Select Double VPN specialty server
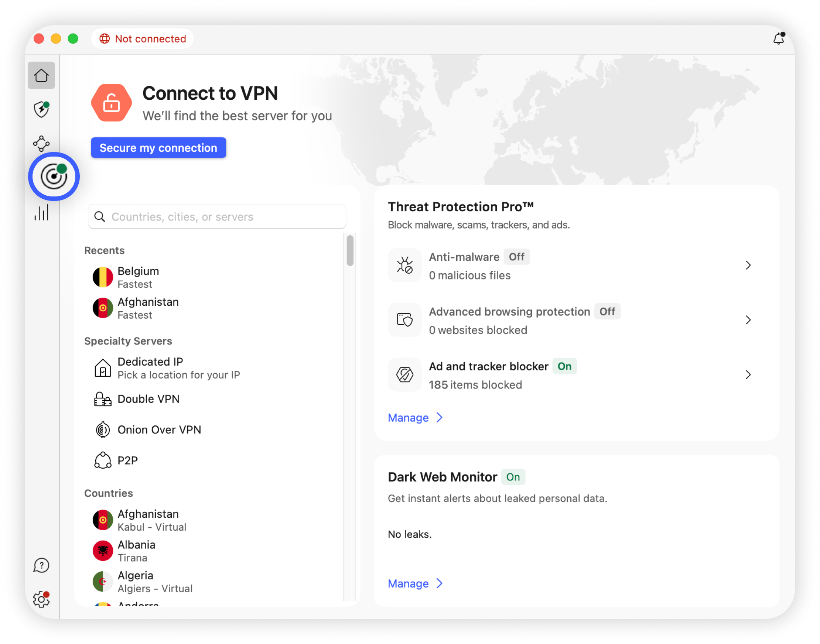The width and height of the screenshot is (820, 644). (148, 399)
